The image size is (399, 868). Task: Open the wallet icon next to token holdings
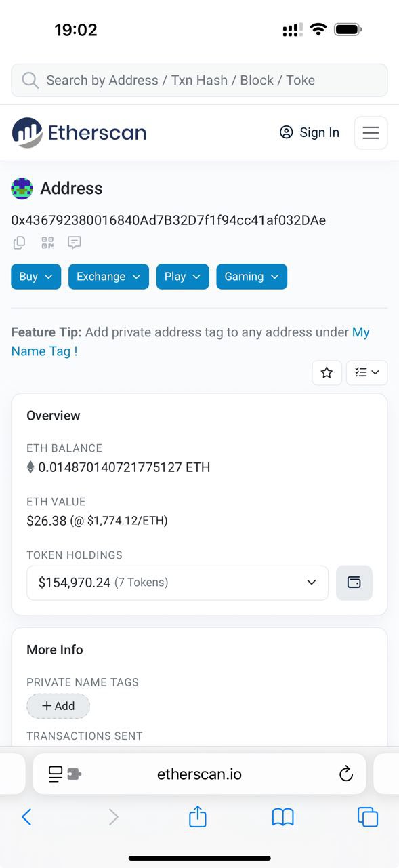point(354,583)
